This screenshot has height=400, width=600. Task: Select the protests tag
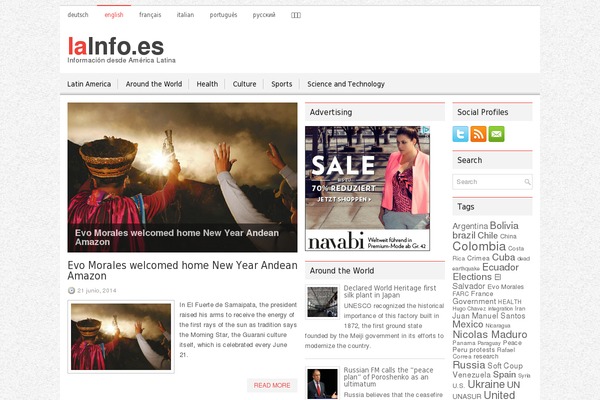point(482,350)
